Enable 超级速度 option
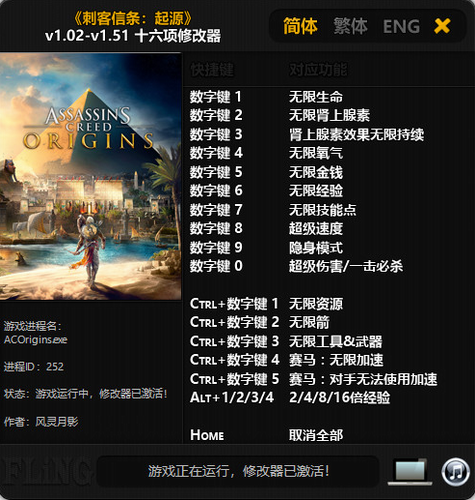 point(316,229)
